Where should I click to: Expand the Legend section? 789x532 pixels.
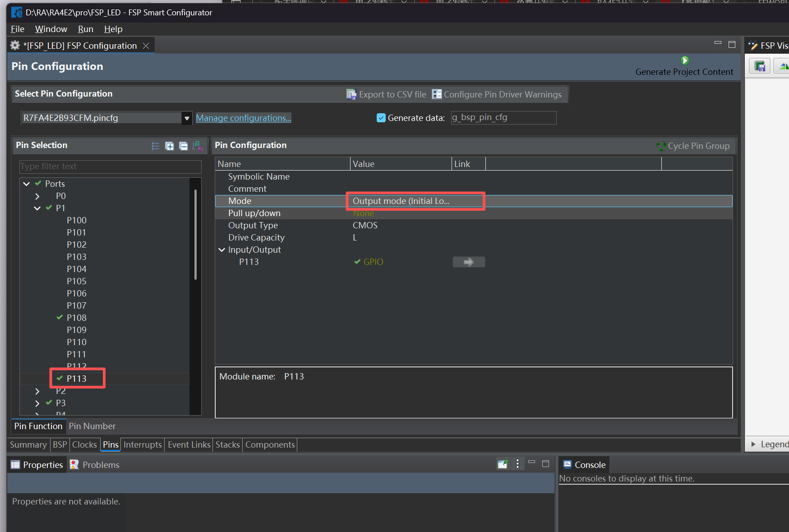tap(753, 444)
